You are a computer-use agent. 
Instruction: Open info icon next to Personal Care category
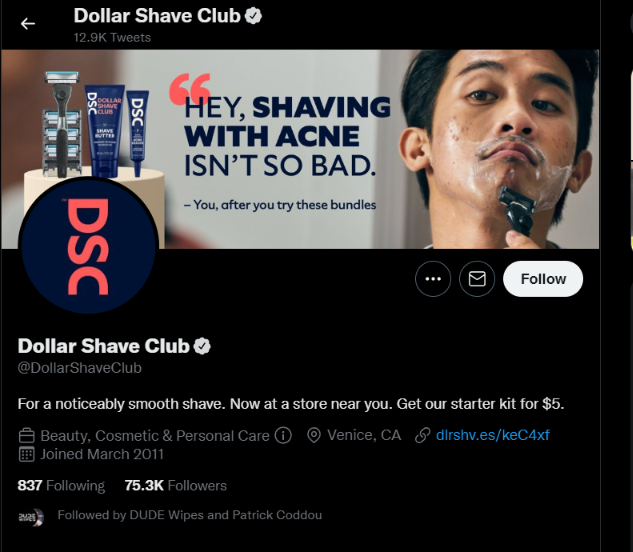[x=283, y=435]
